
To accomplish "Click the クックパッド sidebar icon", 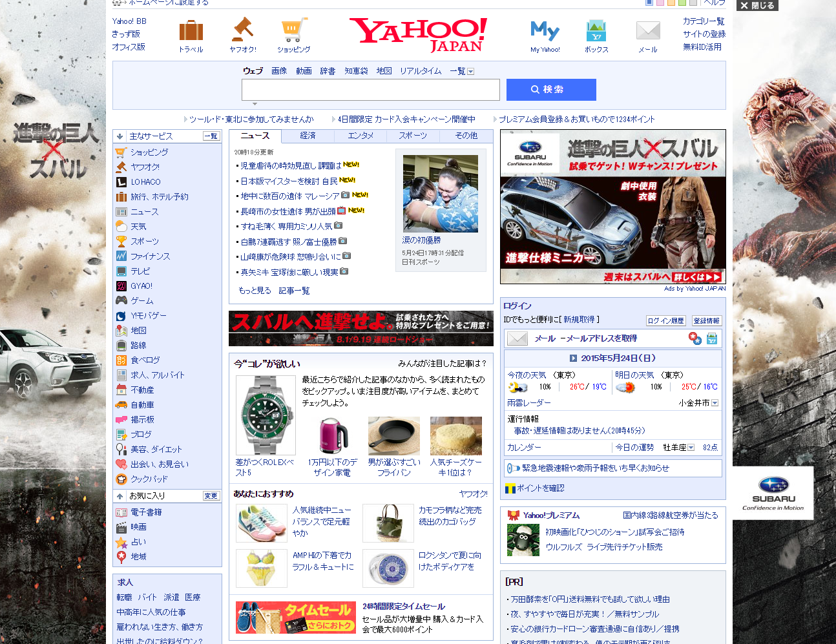I will click(x=121, y=479).
